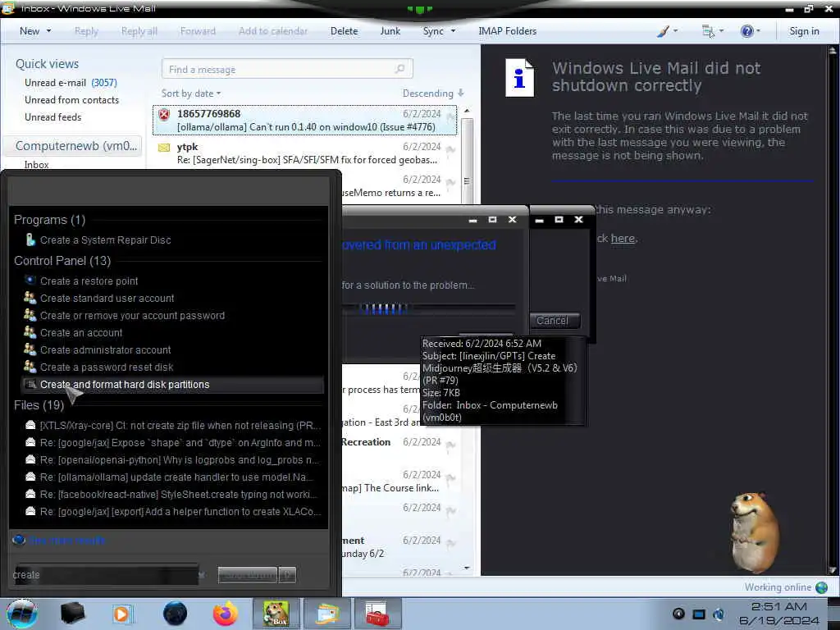
Task: Click the network tray icon
Action: pos(699,614)
